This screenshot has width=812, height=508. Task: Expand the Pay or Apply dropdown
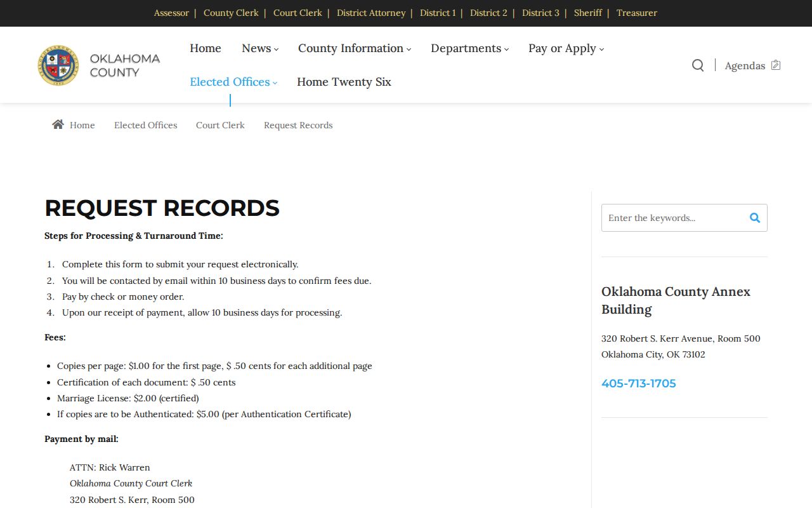566,48
